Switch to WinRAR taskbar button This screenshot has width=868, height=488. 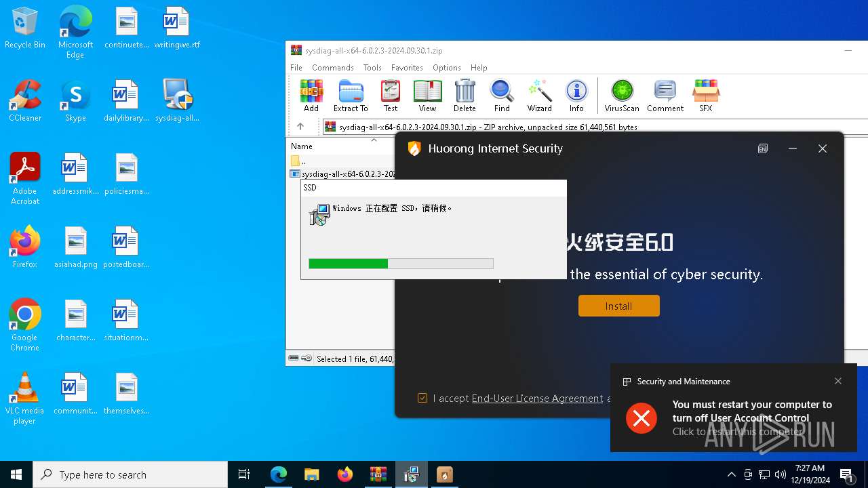coord(378,474)
